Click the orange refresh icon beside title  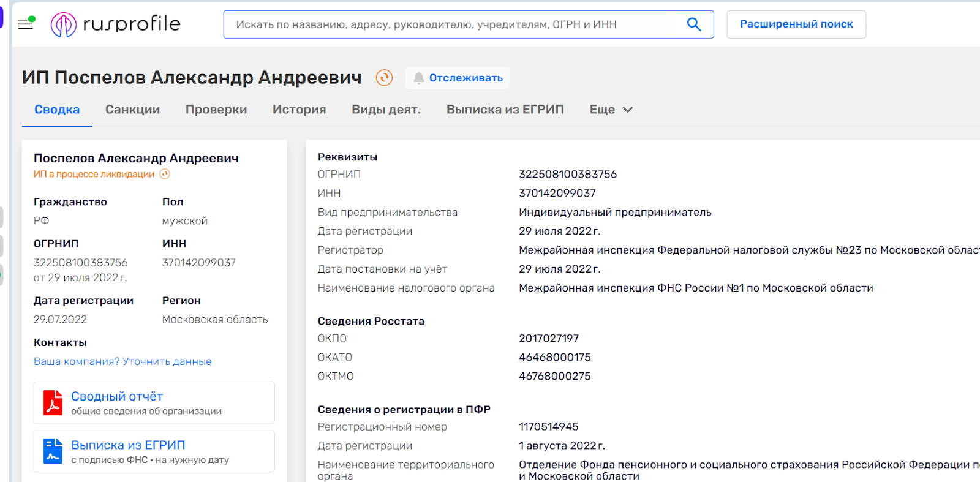pyautogui.click(x=384, y=78)
